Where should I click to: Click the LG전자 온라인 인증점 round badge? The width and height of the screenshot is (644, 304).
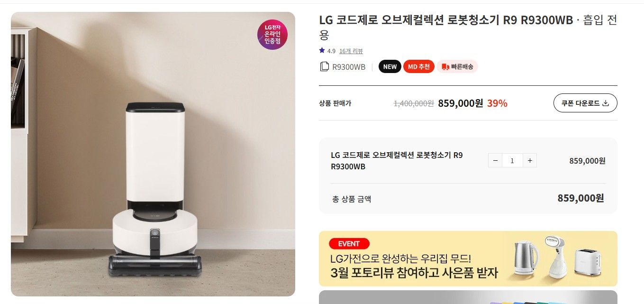pos(272,35)
